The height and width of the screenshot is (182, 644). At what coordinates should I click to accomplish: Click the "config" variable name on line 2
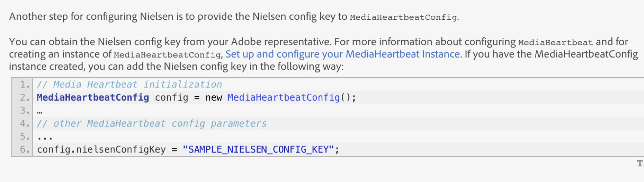[x=171, y=98]
